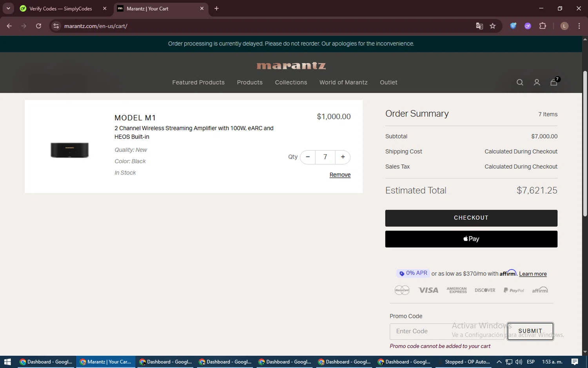Open the Collections menu
The width and height of the screenshot is (588, 368).
tap(291, 82)
